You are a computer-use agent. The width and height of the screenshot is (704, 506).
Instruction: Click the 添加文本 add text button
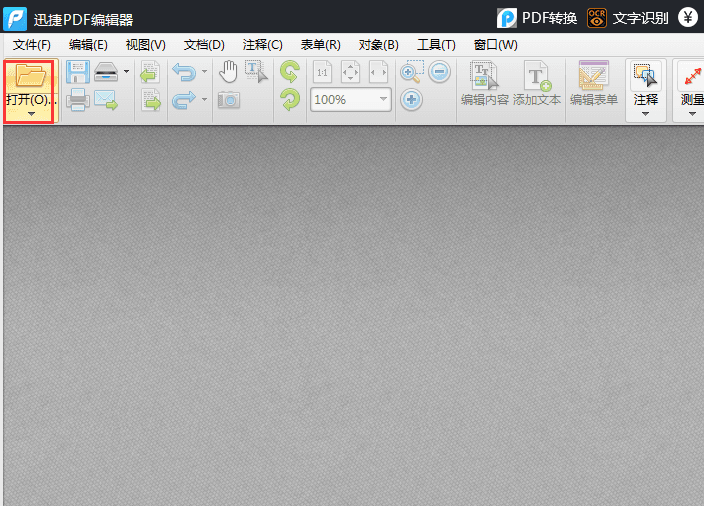537,85
